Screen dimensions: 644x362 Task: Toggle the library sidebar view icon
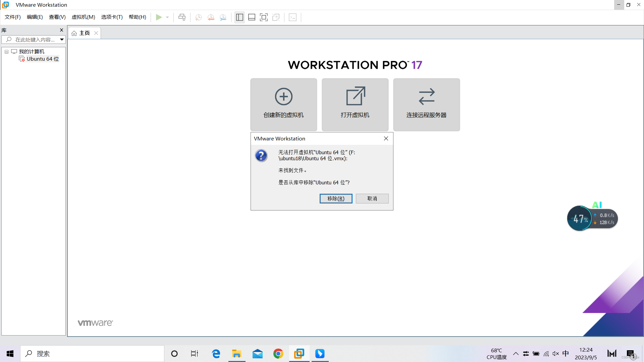click(x=239, y=17)
